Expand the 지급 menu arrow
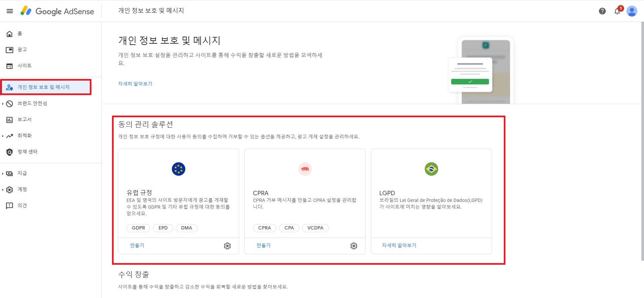The height and width of the screenshot is (298, 644). [x=3, y=173]
